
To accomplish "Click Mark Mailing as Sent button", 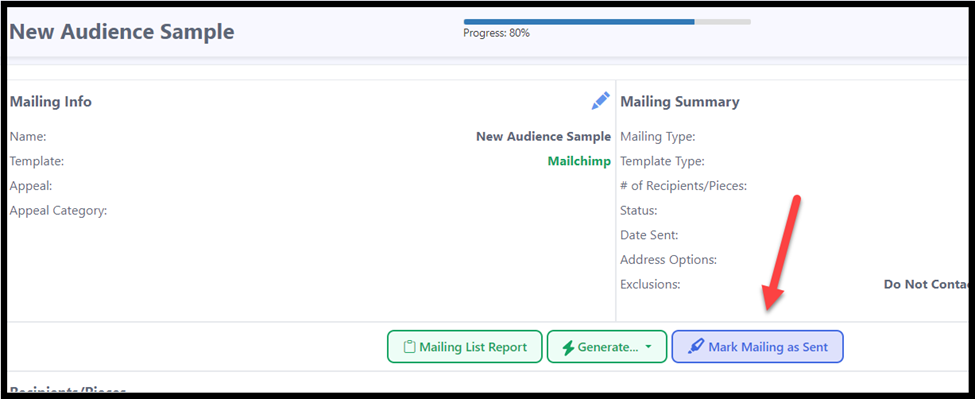I will (x=757, y=347).
